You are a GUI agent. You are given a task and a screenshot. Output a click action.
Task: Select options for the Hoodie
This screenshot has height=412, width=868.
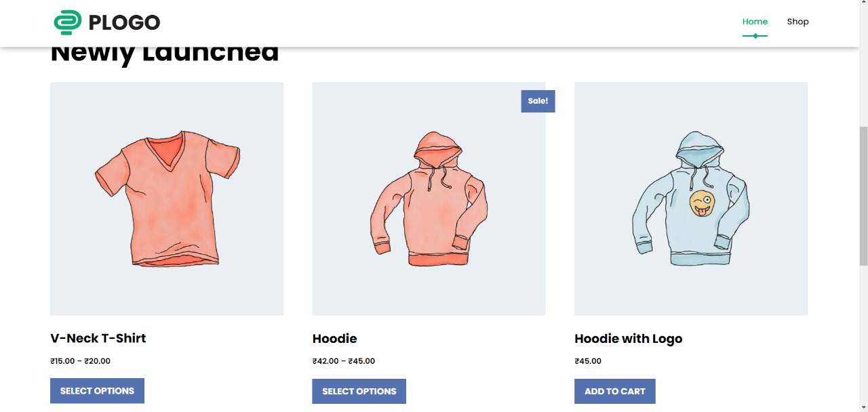359,391
